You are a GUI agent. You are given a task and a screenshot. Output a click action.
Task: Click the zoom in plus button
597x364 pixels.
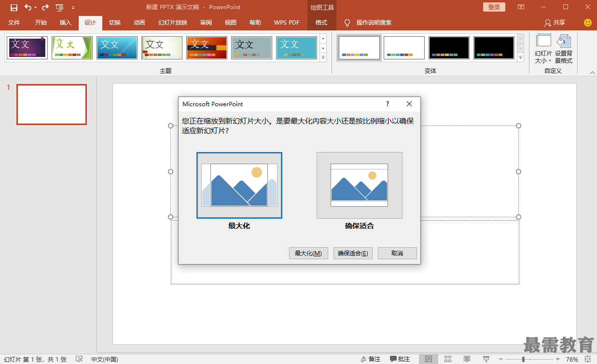pyautogui.click(x=558, y=359)
